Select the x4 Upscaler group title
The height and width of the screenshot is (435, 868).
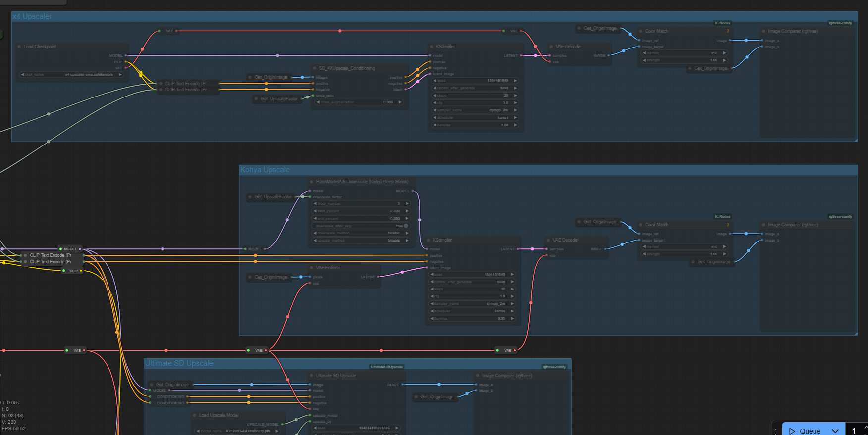(x=32, y=16)
